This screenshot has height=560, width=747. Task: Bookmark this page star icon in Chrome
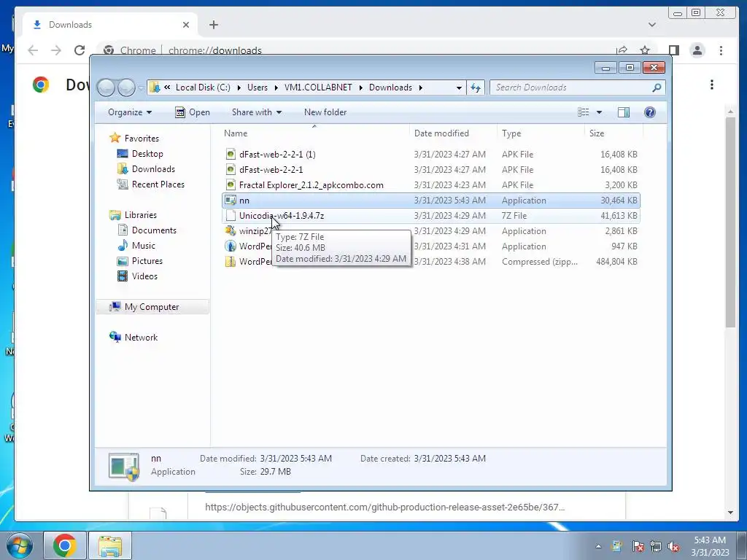point(645,50)
